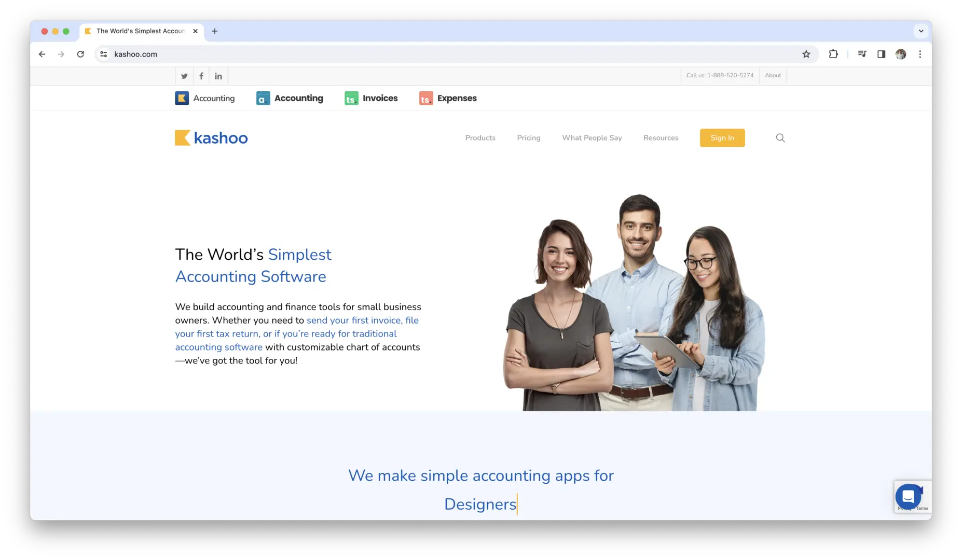The image size is (962, 560).
Task: Open What People Say menu item
Action: (592, 138)
